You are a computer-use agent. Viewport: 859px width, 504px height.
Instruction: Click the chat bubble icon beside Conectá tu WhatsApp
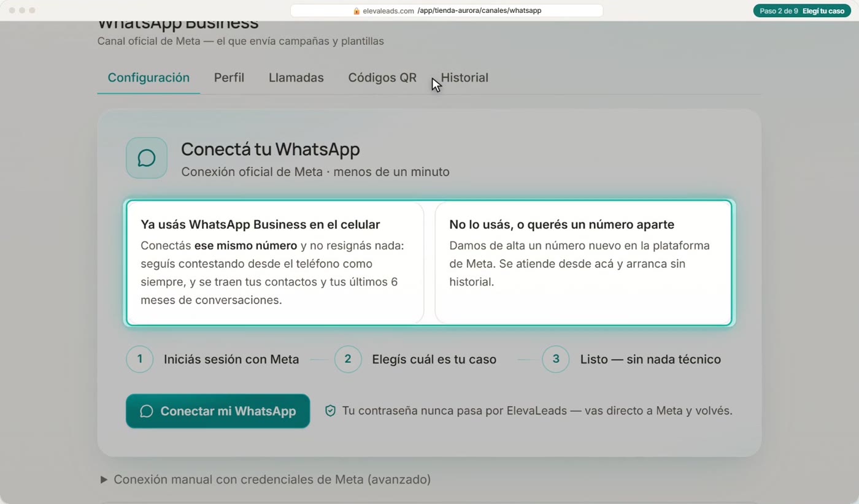147,158
